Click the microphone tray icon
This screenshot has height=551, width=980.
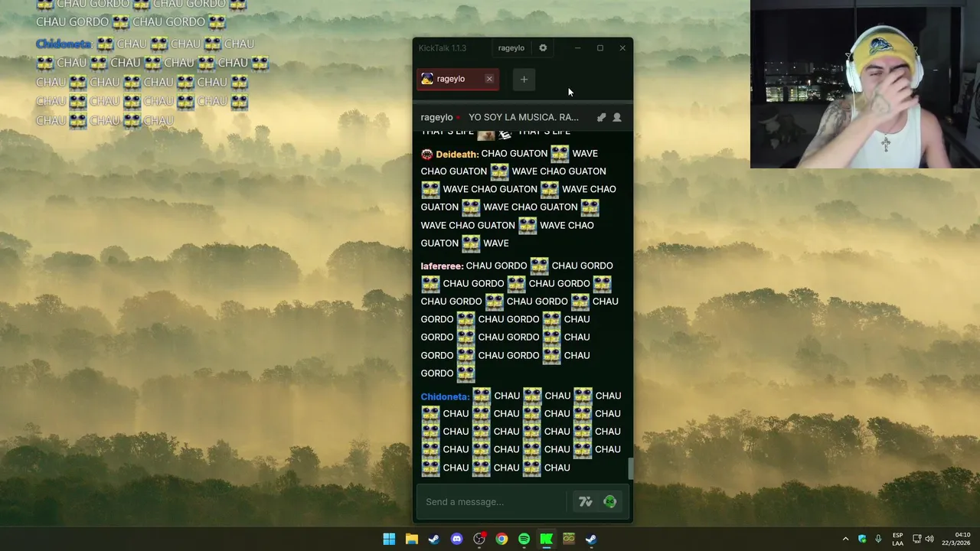pos(878,539)
